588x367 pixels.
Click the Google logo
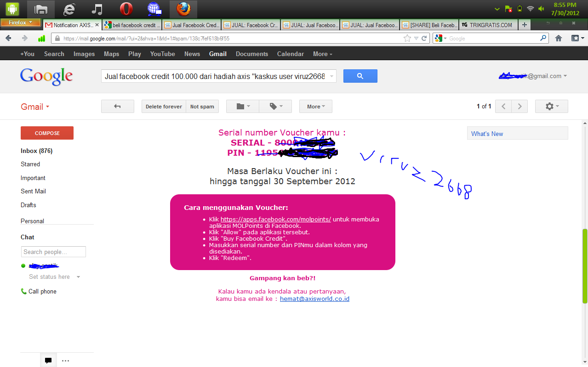[x=46, y=77]
